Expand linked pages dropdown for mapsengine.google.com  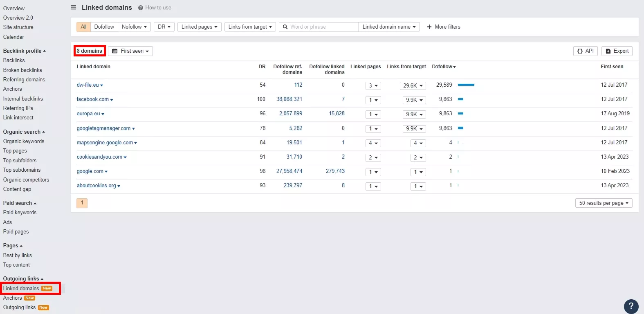373,143
